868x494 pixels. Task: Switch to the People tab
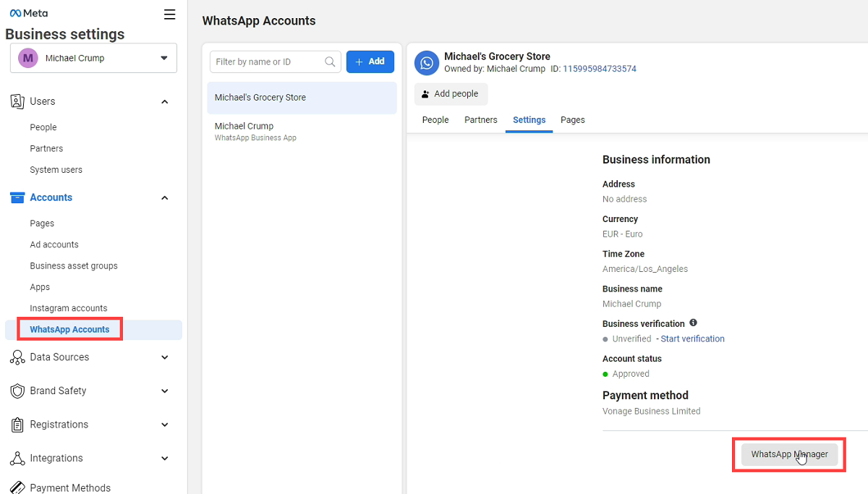coord(435,120)
